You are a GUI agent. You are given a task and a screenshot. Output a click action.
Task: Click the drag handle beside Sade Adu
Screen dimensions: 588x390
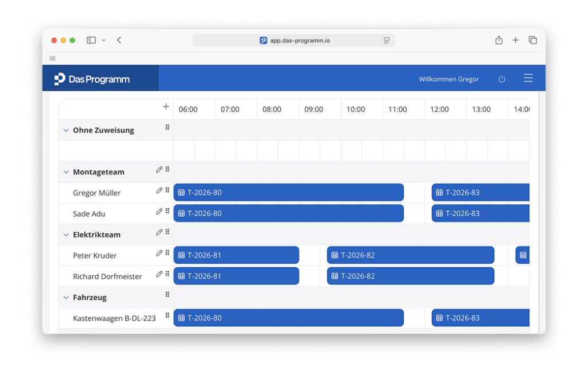168,211
